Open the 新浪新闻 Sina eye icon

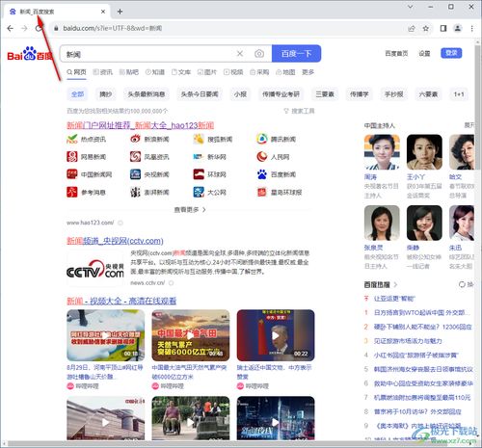pyautogui.click(x=135, y=139)
